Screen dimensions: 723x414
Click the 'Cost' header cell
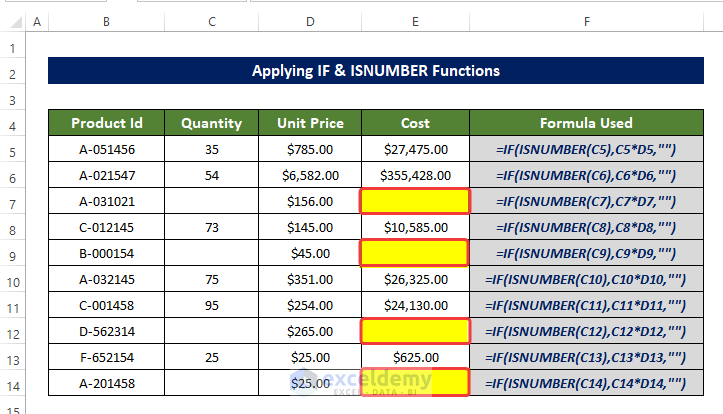pyautogui.click(x=415, y=123)
